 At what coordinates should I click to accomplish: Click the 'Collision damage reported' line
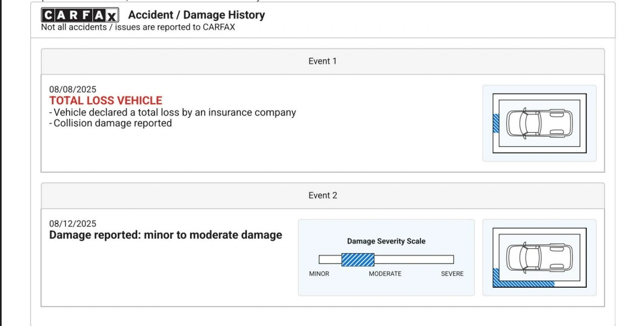111,123
